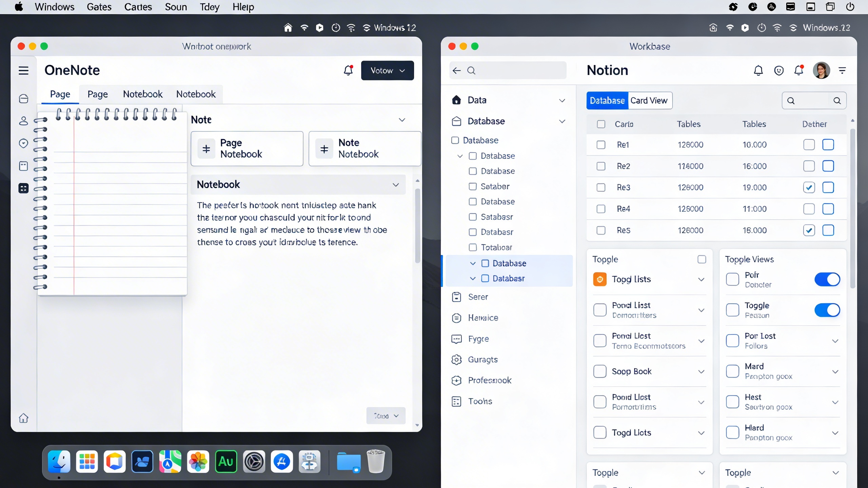Open the Votow dropdown

[x=387, y=70]
